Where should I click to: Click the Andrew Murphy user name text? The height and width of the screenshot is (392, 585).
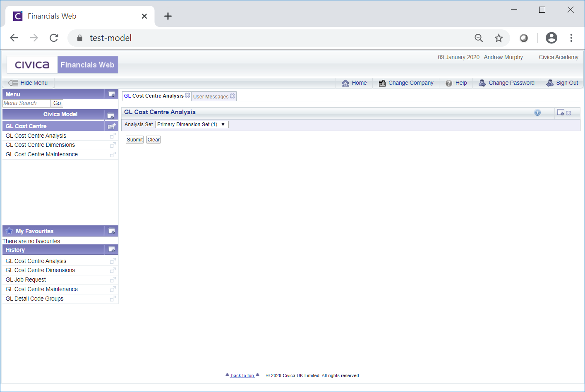[503, 57]
